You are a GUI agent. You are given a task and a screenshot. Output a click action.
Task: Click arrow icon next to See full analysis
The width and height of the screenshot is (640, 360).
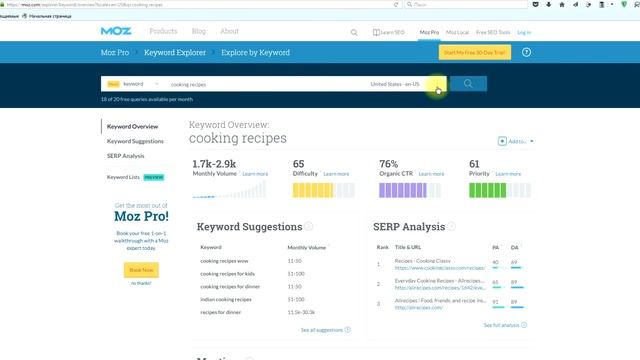[x=524, y=325]
